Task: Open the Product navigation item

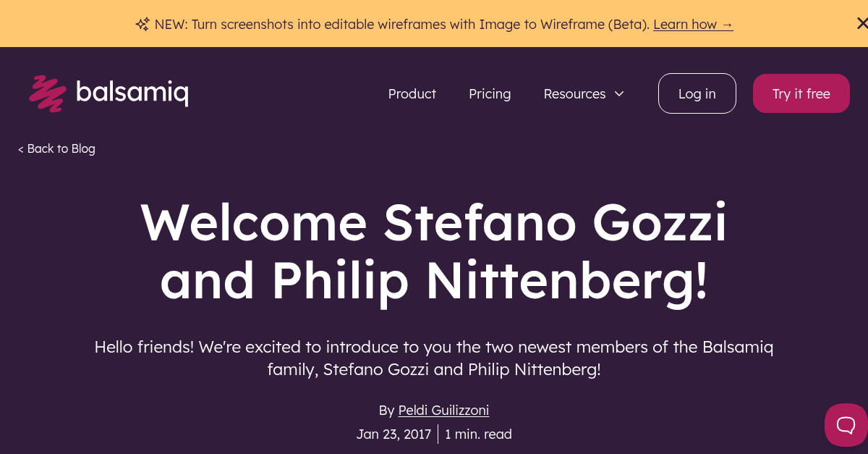Action: click(412, 93)
